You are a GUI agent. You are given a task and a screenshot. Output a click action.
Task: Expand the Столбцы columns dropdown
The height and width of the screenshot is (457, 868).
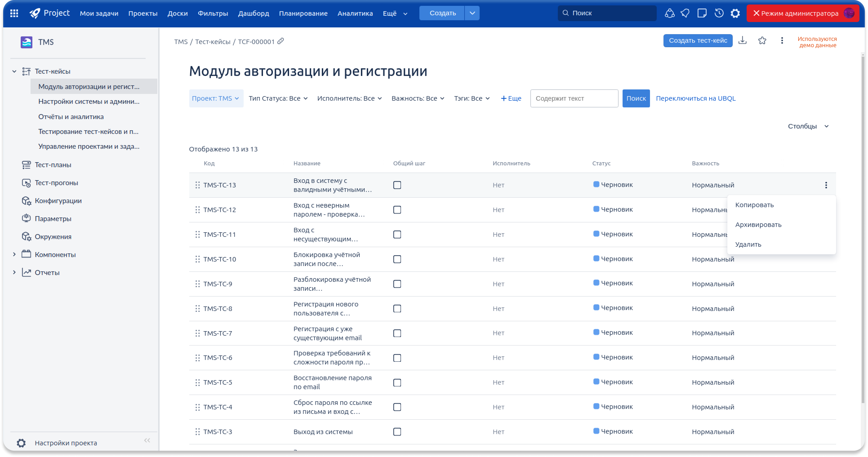pos(808,126)
